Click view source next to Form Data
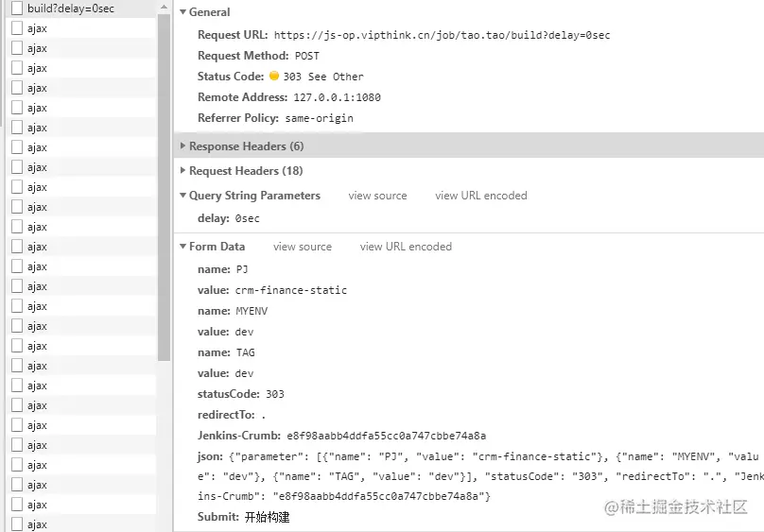764x532 pixels. (303, 247)
